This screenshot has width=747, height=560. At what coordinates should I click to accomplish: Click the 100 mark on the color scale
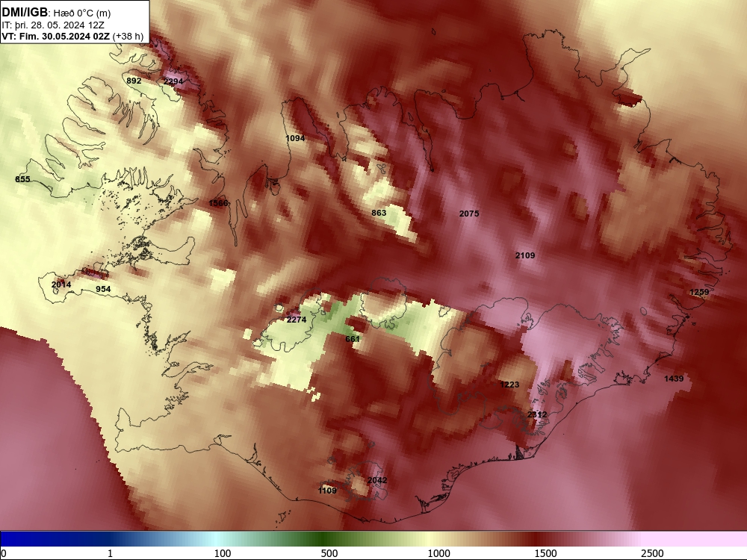(x=223, y=553)
